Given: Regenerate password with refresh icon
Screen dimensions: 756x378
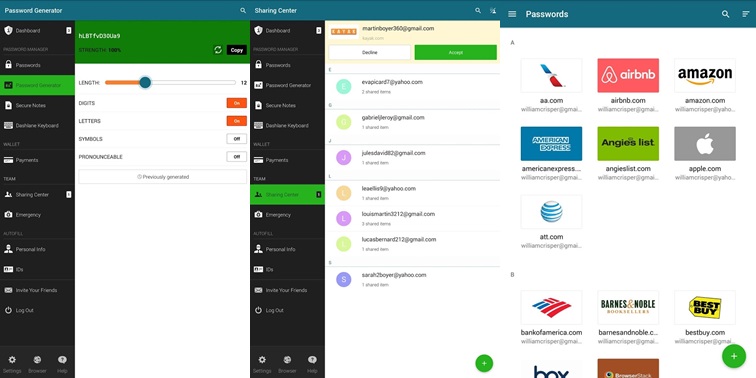Looking at the screenshot, I should (218, 50).
